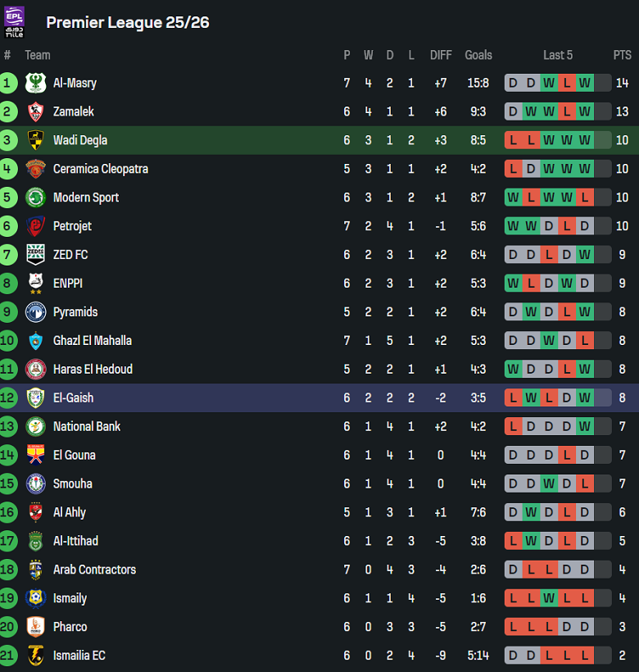This screenshot has height=672, width=639.
Task: Sort standings by DIFF column header
Action: tap(441, 55)
